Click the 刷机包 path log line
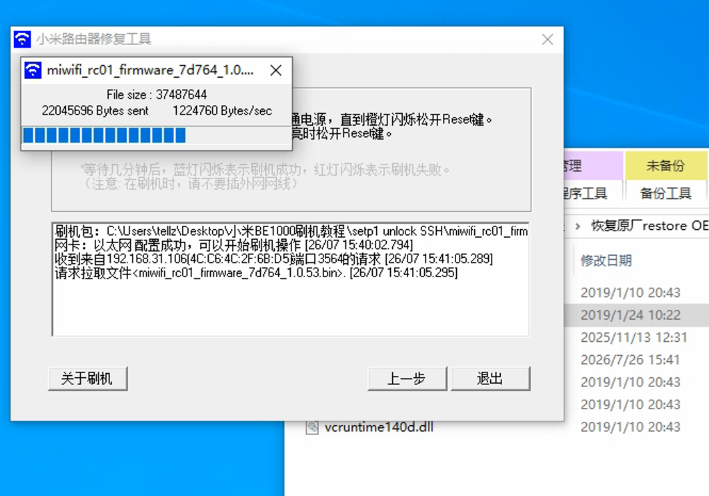This screenshot has height=496, width=709. click(291, 231)
